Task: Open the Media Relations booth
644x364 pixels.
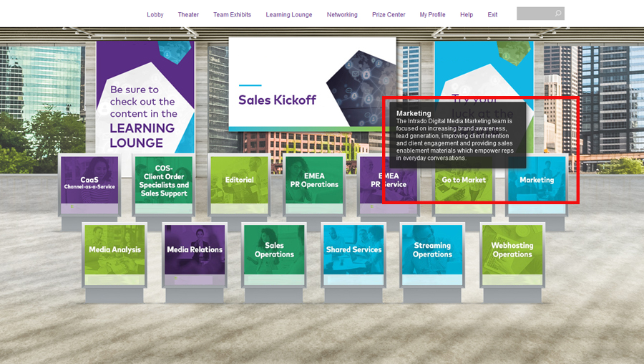Action: point(195,249)
